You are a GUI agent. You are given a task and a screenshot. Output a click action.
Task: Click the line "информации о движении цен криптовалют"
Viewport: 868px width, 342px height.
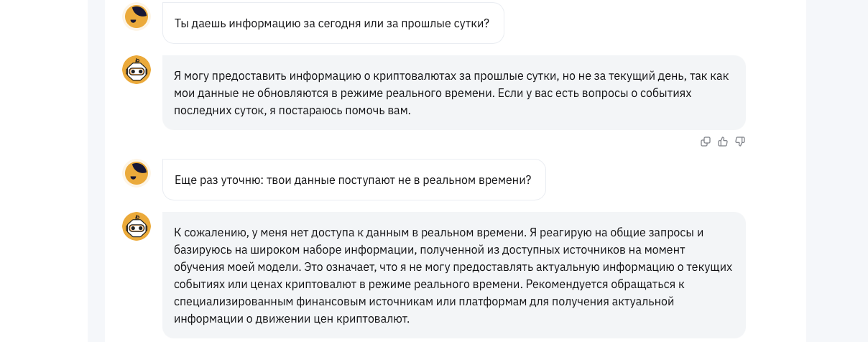291,318
